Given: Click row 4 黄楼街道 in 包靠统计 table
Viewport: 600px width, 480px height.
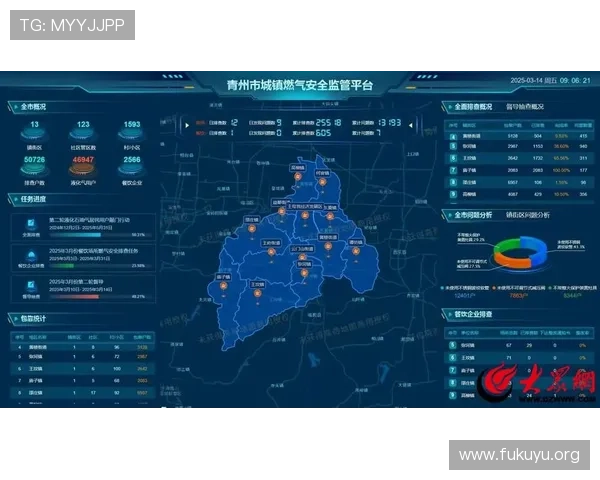Looking at the screenshot, I should tap(83, 347).
